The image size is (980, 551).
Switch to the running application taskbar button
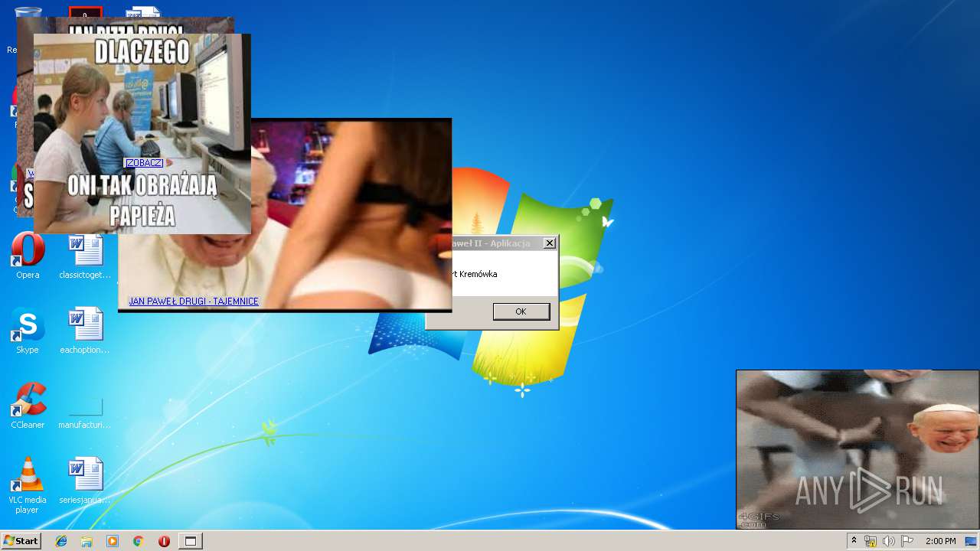pos(191,541)
